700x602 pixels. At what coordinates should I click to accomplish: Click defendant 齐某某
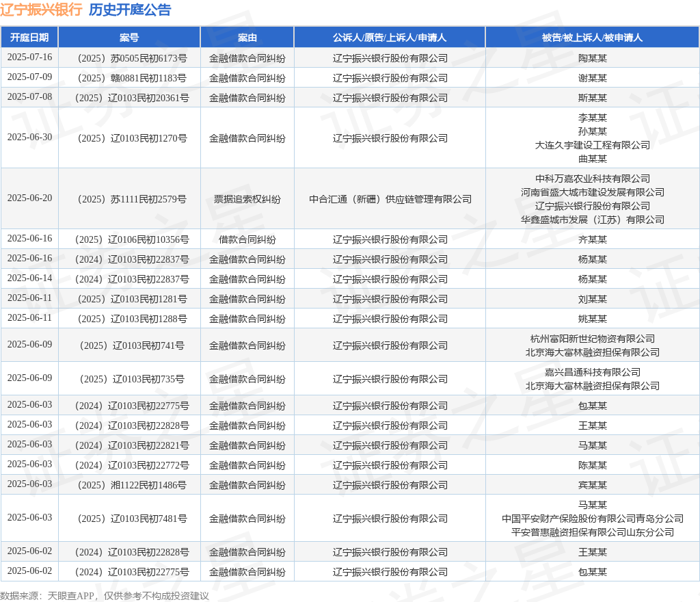tap(593, 240)
